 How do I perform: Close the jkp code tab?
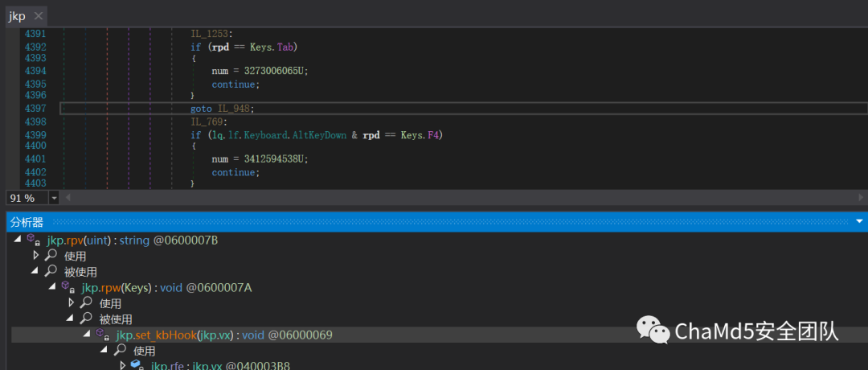tap(38, 15)
